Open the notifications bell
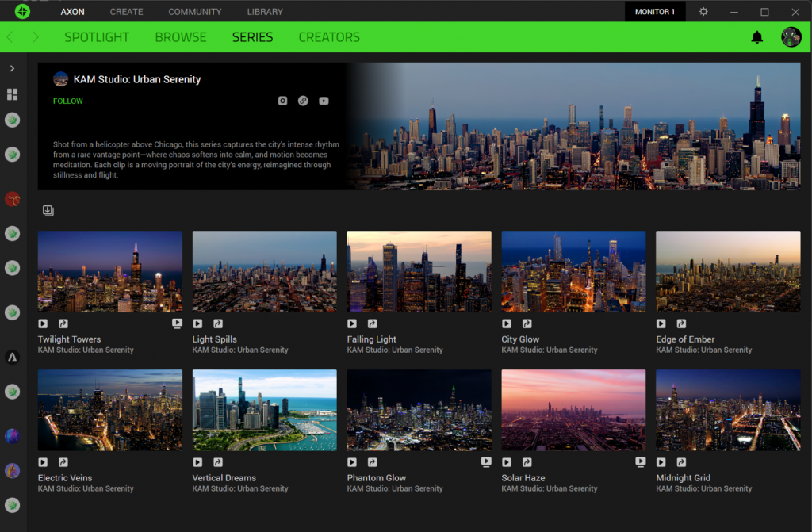 point(757,37)
